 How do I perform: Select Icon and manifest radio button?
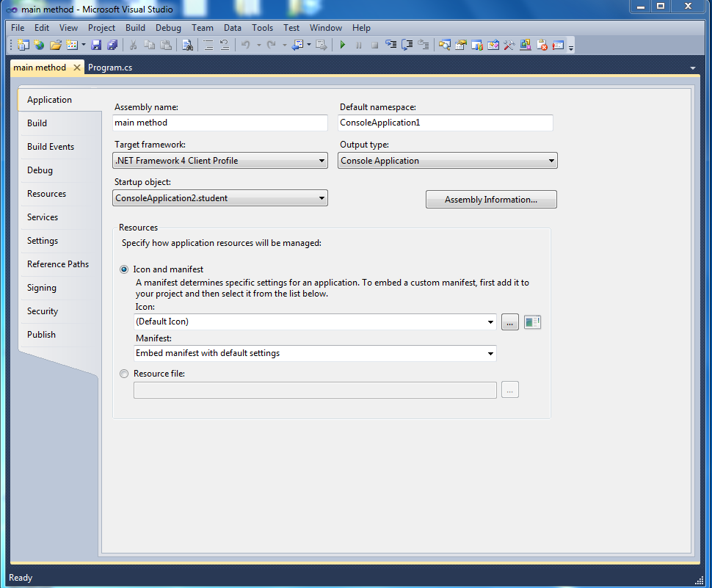[x=124, y=269]
